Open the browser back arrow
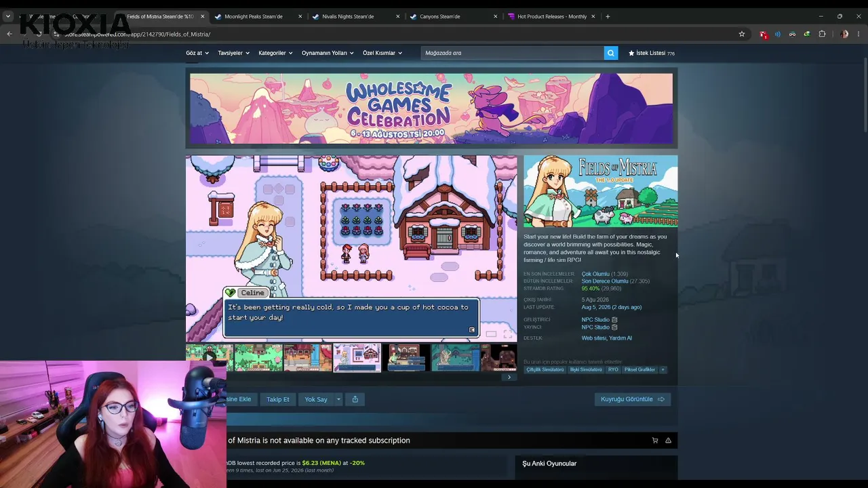The width and height of the screenshot is (868, 488). [x=9, y=34]
